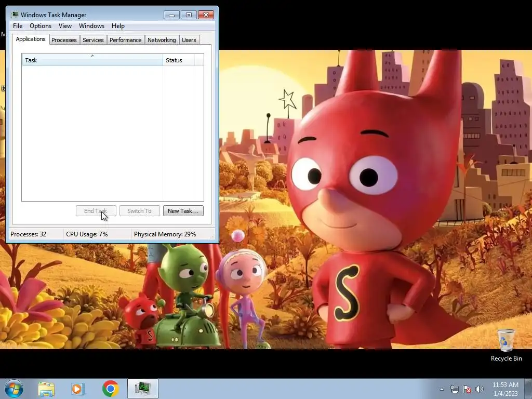Open the File menu
The height and width of the screenshot is (399, 532).
click(x=18, y=26)
